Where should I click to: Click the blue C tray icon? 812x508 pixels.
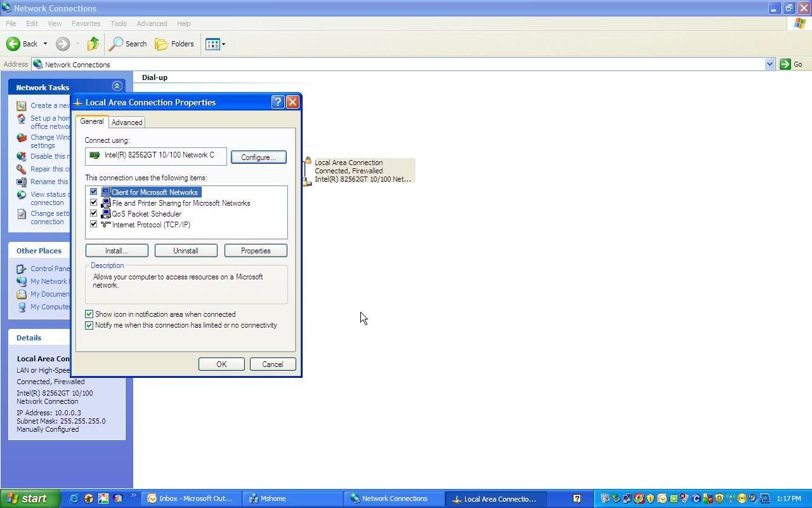pyautogui.click(x=696, y=498)
